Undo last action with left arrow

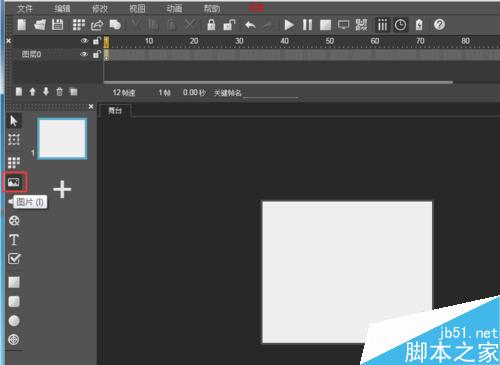(250, 25)
